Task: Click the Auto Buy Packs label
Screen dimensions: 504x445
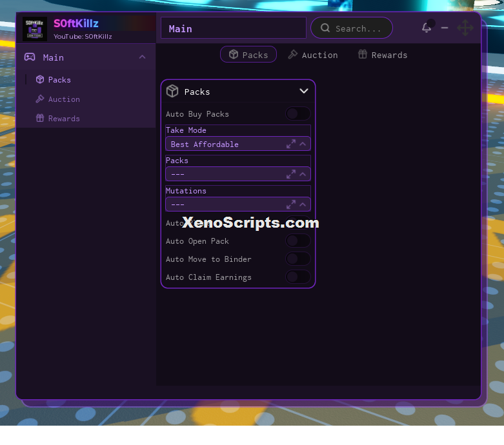Action: [197, 114]
